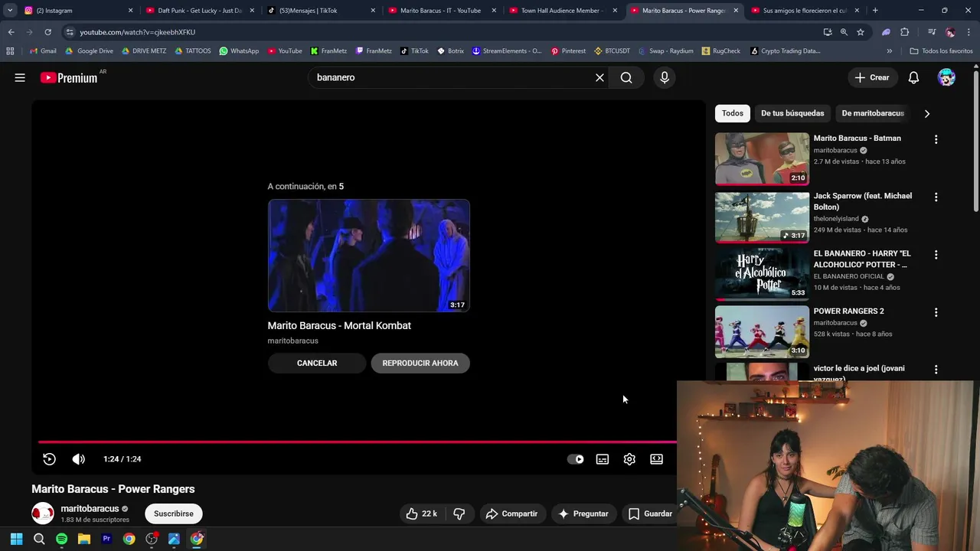
Task: Reload the page
Action: (47, 32)
